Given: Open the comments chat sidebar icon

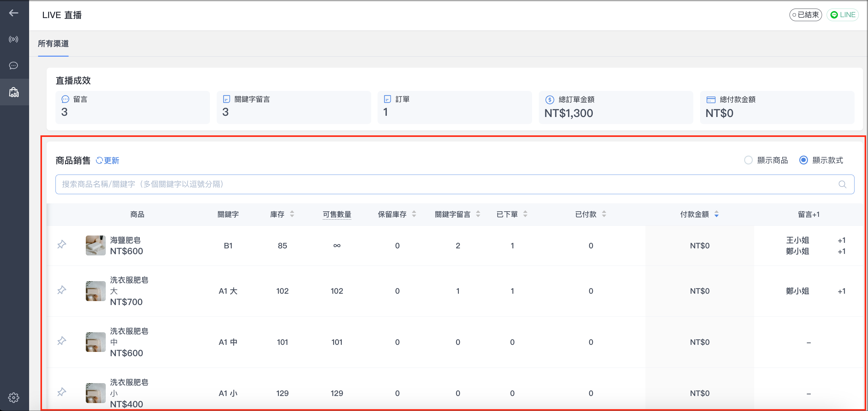Looking at the screenshot, I should tap(13, 66).
